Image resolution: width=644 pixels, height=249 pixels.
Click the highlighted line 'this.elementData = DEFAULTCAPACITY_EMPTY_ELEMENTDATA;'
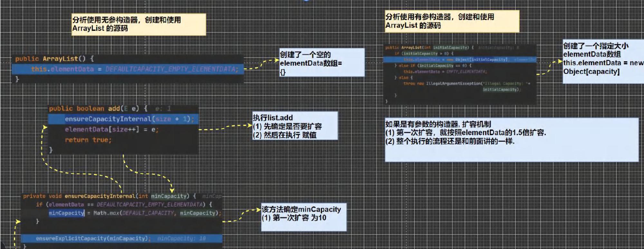[x=128, y=69]
